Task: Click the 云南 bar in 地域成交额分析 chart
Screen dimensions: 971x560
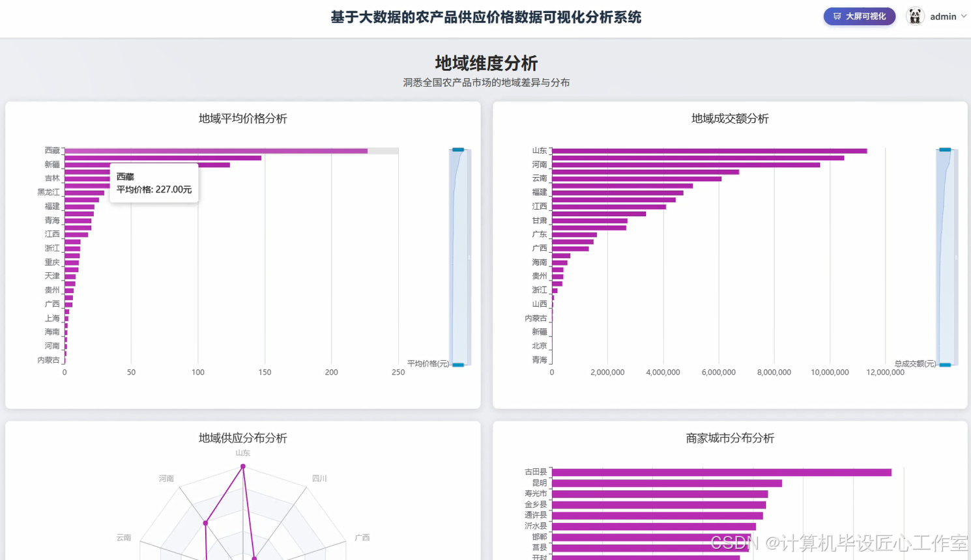Action: click(637, 179)
